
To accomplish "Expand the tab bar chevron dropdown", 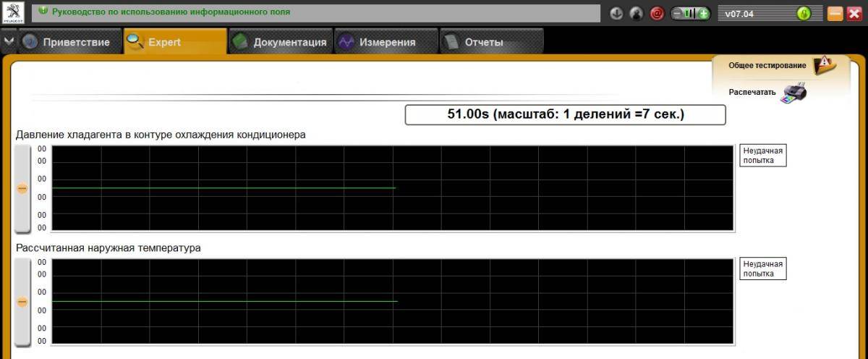I will (9, 41).
